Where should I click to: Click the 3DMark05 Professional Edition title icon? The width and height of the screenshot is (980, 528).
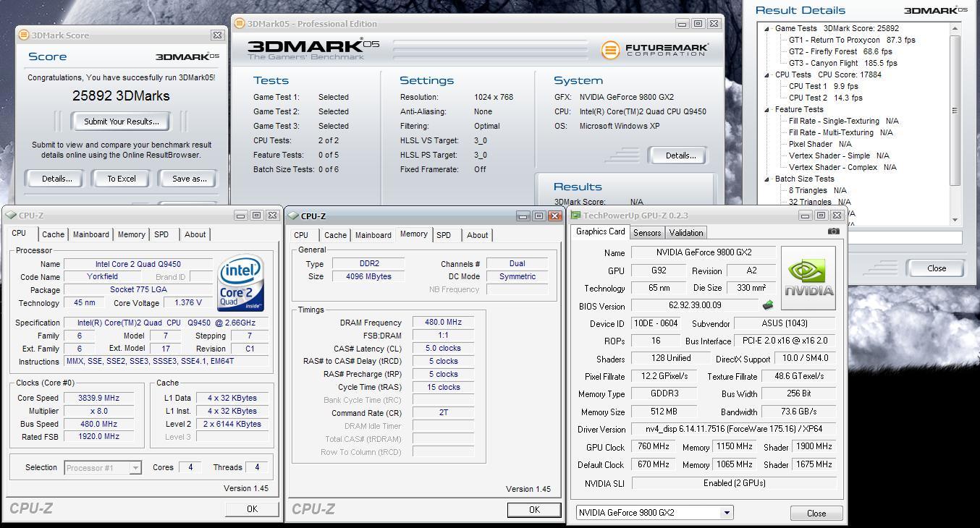coord(240,23)
